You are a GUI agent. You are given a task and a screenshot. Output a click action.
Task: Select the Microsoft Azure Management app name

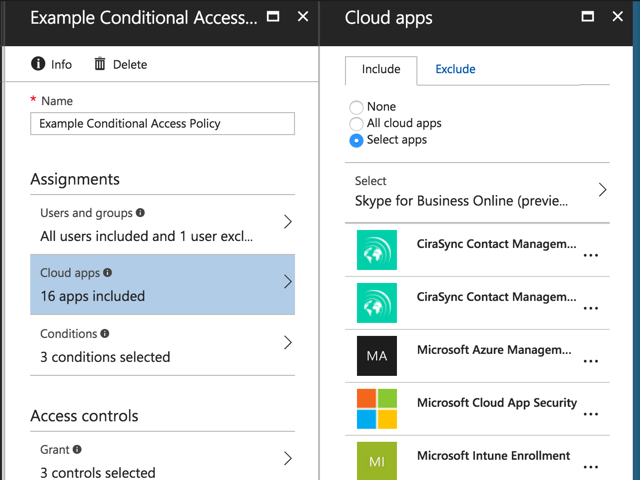494,350
